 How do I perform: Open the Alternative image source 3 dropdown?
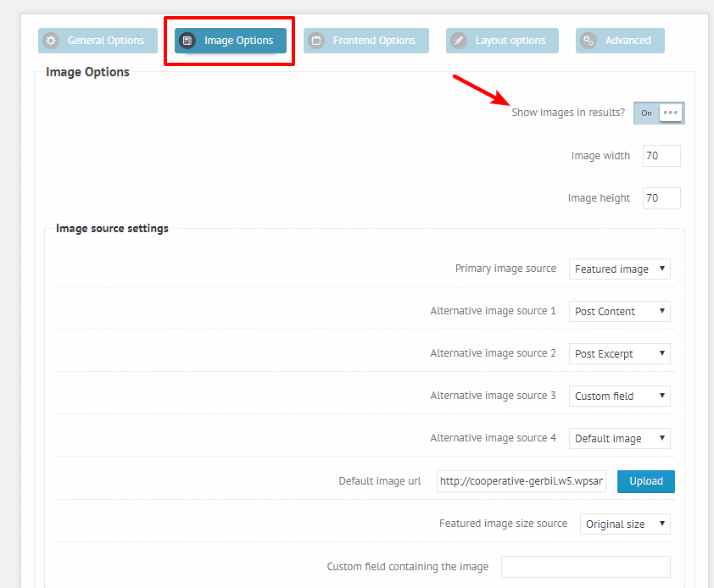619,396
